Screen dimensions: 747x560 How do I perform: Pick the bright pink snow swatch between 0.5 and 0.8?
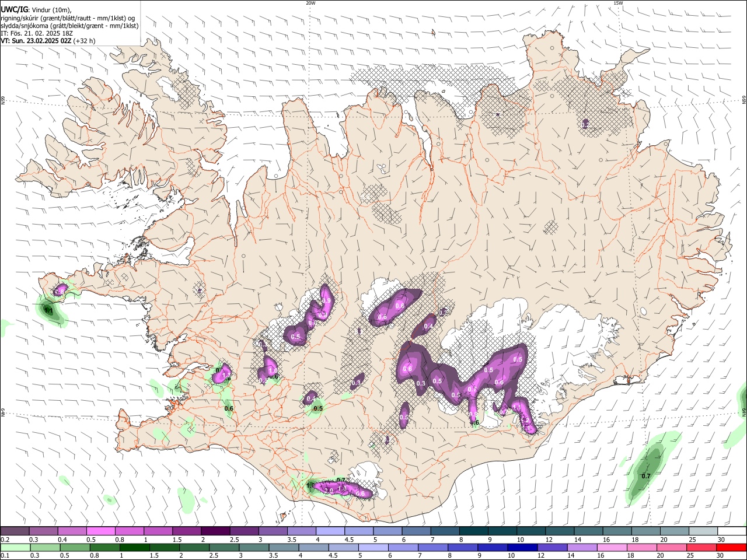click(x=100, y=531)
